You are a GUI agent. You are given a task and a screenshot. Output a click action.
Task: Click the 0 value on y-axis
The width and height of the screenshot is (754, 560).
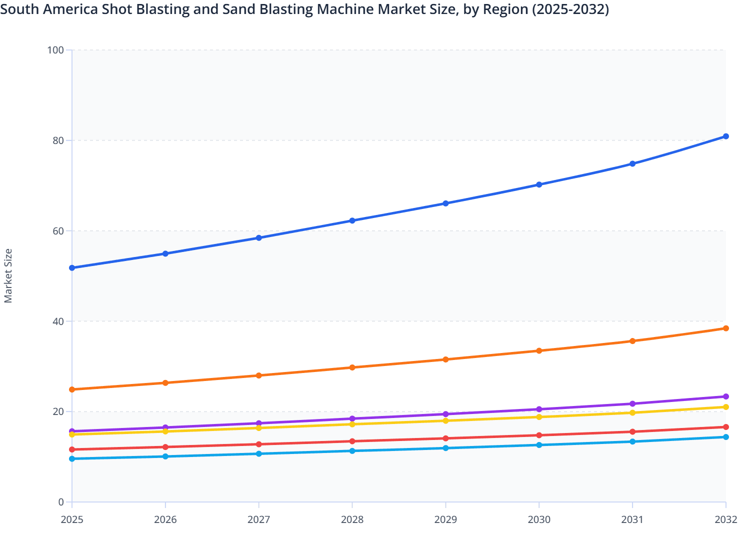tap(61, 501)
